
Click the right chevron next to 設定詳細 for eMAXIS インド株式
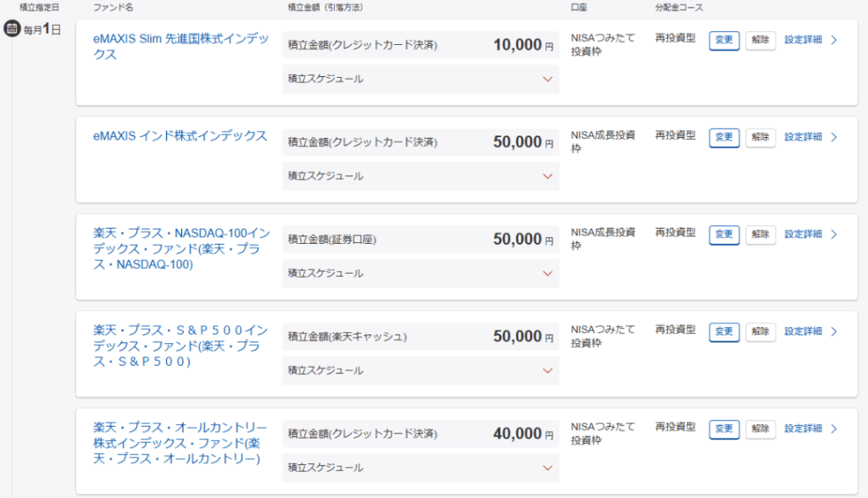point(834,137)
